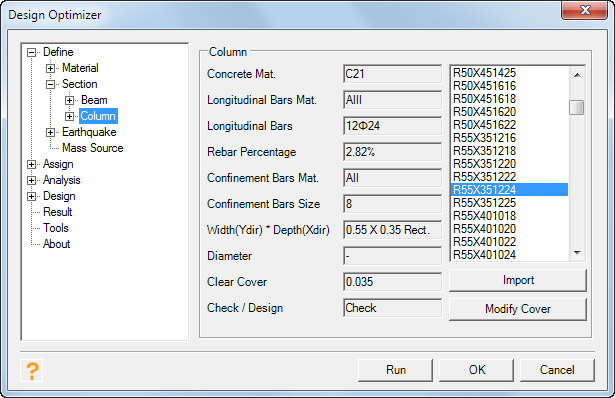
Task: Expand the Analysis tree node
Action: pos(32,181)
